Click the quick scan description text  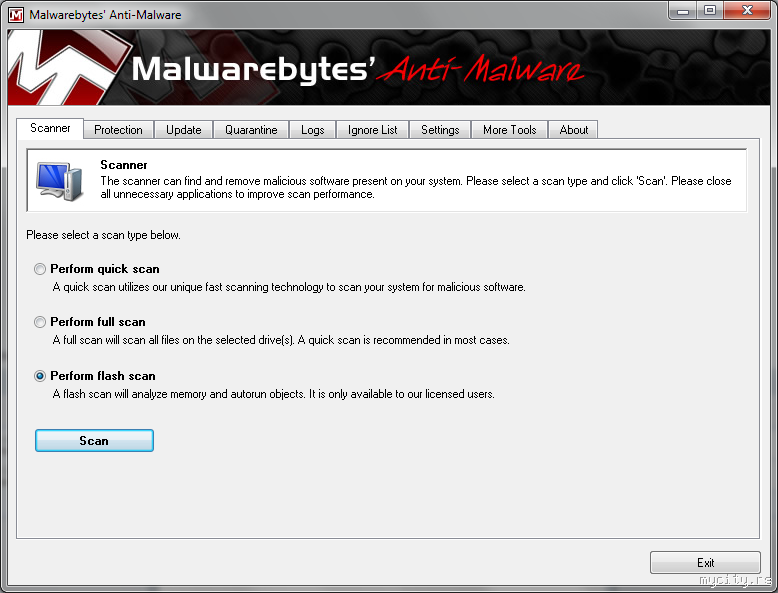pyautogui.click(x=289, y=287)
